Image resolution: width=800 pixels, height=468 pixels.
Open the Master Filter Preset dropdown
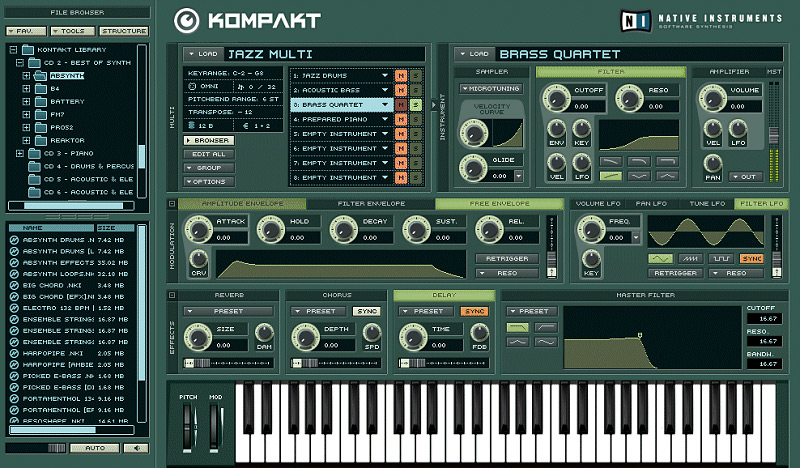point(532,311)
